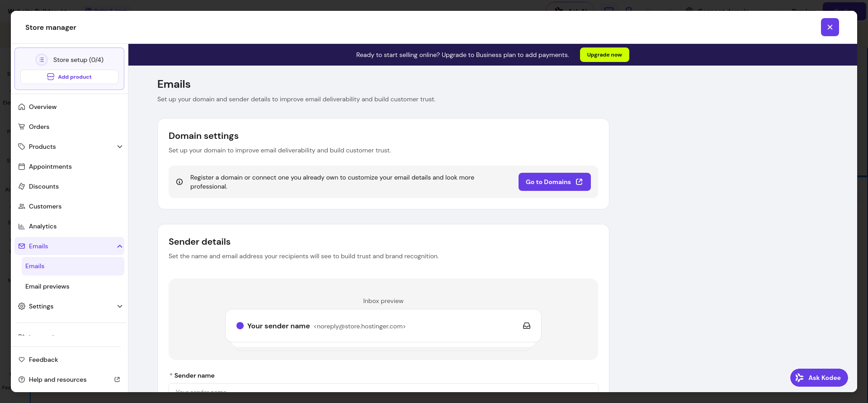This screenshot has width=868, height=403.
Task: Click the noreply@store.hostinger.com address
Action: coord(360,326)
